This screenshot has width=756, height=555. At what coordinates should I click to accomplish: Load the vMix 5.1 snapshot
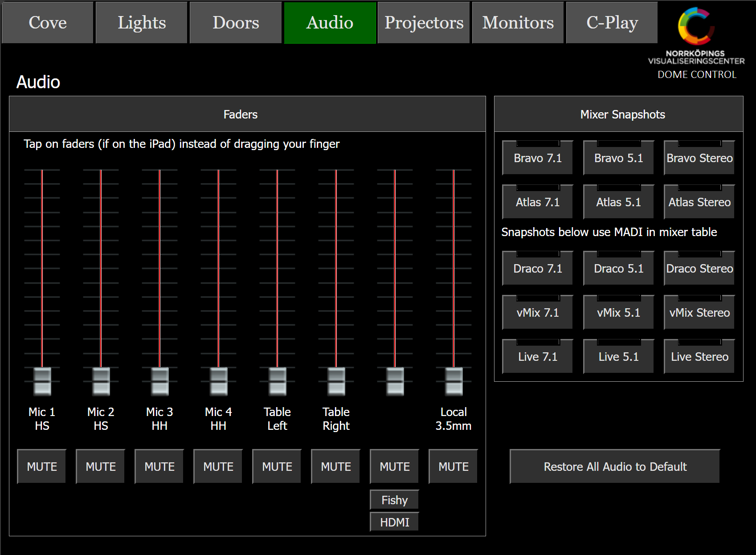pos(619,312)
